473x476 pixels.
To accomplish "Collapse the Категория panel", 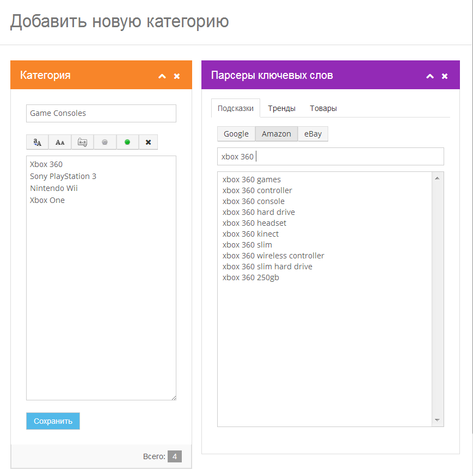I will [x=162, y=76].
